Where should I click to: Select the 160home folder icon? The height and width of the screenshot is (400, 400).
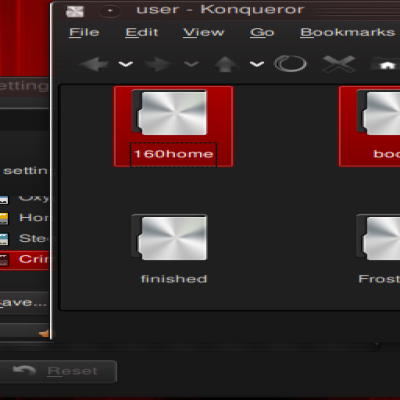tap(169, 112)
